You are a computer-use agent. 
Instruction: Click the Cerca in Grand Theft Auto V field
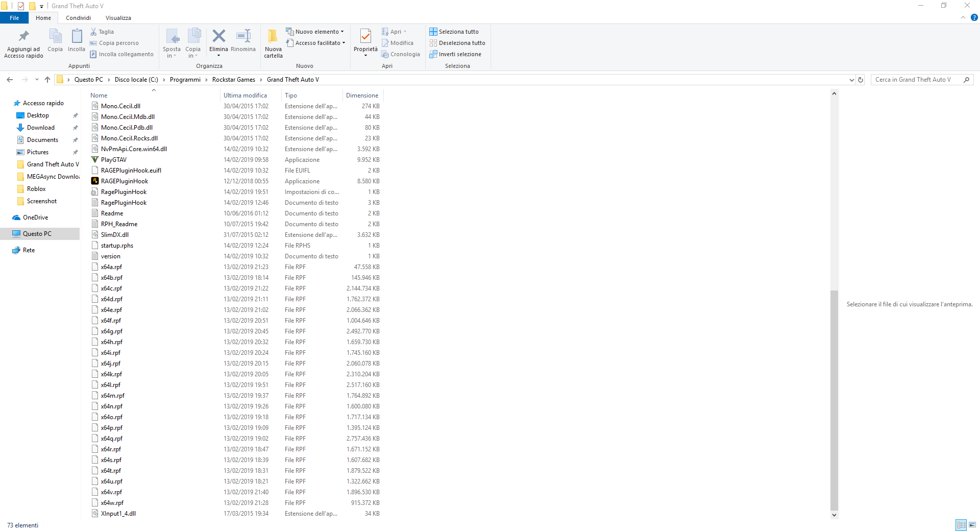pyautogui.click(x=916, y=80)
